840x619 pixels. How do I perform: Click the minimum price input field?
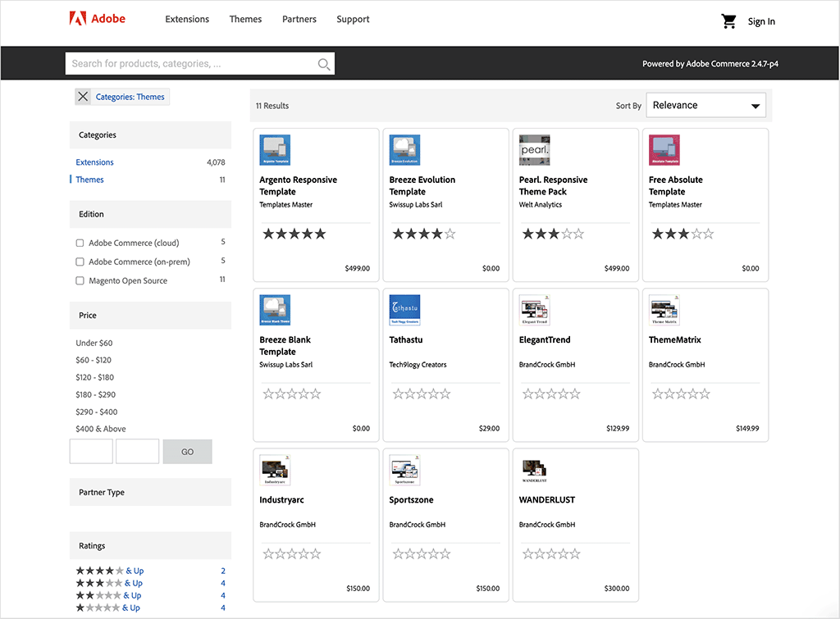[x=91, y=452]
